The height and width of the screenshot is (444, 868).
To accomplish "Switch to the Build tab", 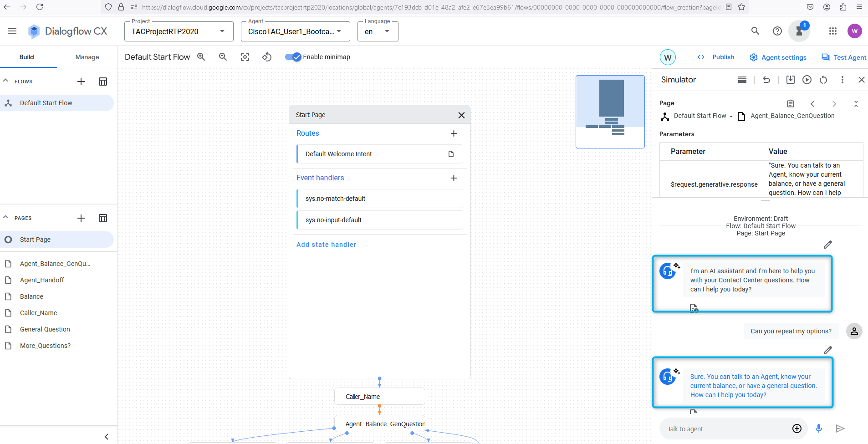I will [27, 57].
